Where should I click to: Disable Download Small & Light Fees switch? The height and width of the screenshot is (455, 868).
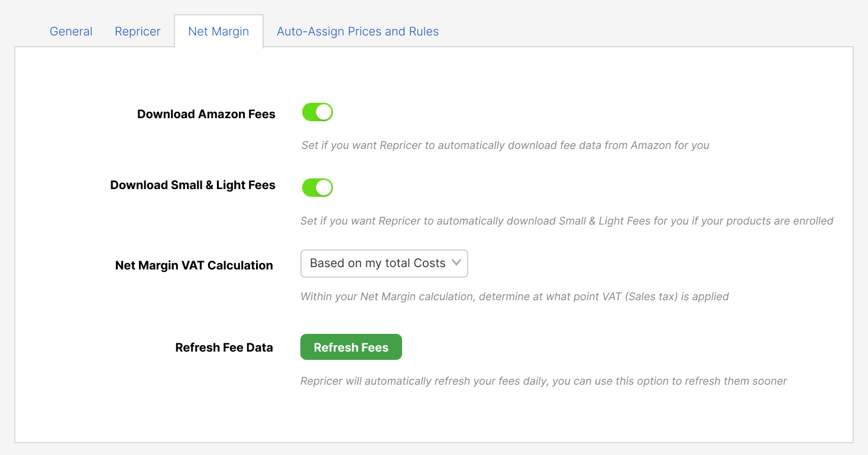[318, 187]
